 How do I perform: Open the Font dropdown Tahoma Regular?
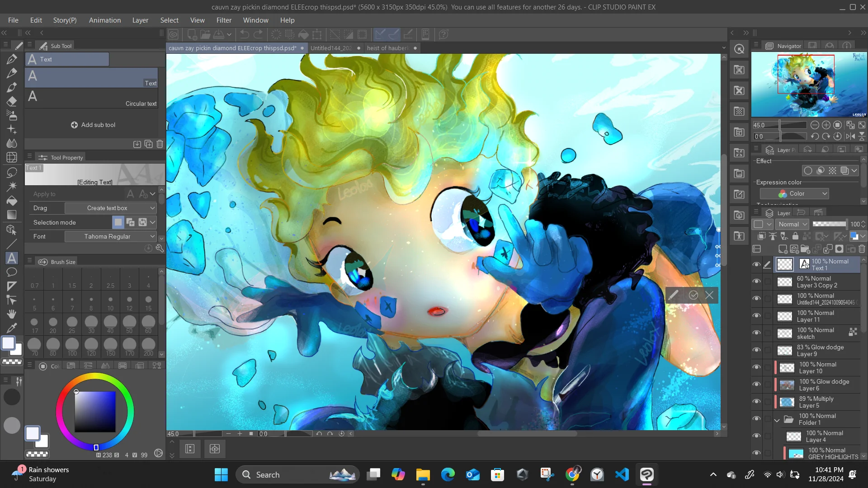coord(110,236)
